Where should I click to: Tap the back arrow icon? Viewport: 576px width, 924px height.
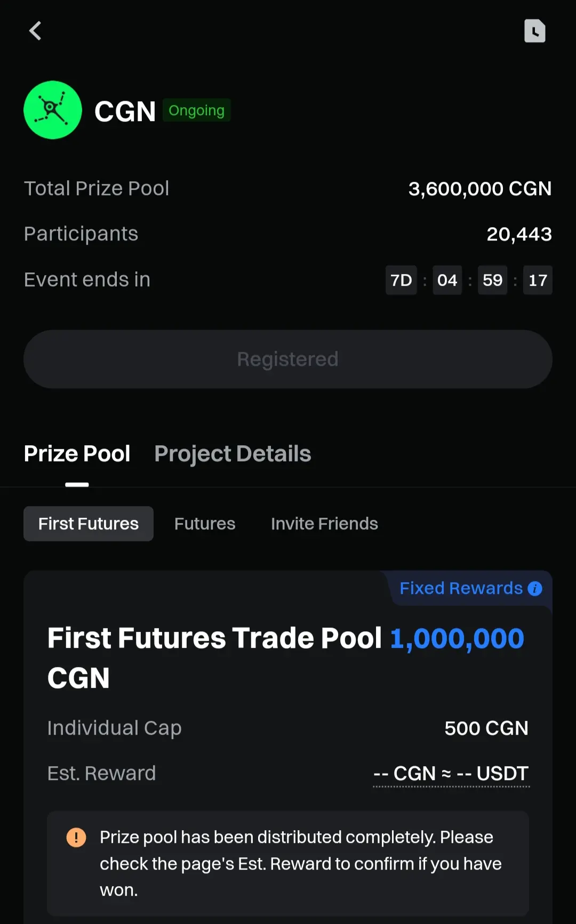tap(35, 31)
